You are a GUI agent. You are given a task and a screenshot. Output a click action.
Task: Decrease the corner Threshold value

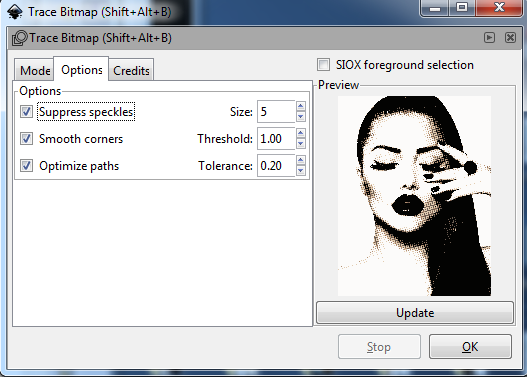300,144
